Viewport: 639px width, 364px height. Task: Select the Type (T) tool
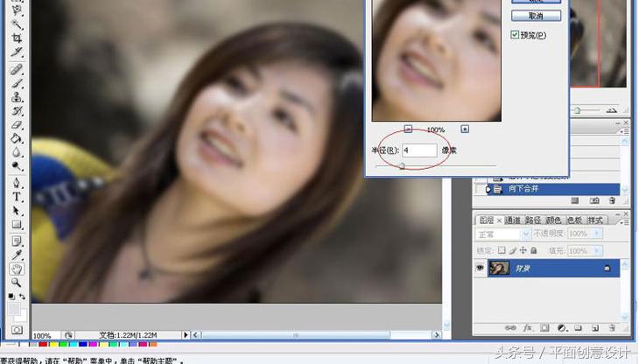(x=17, y=197)
